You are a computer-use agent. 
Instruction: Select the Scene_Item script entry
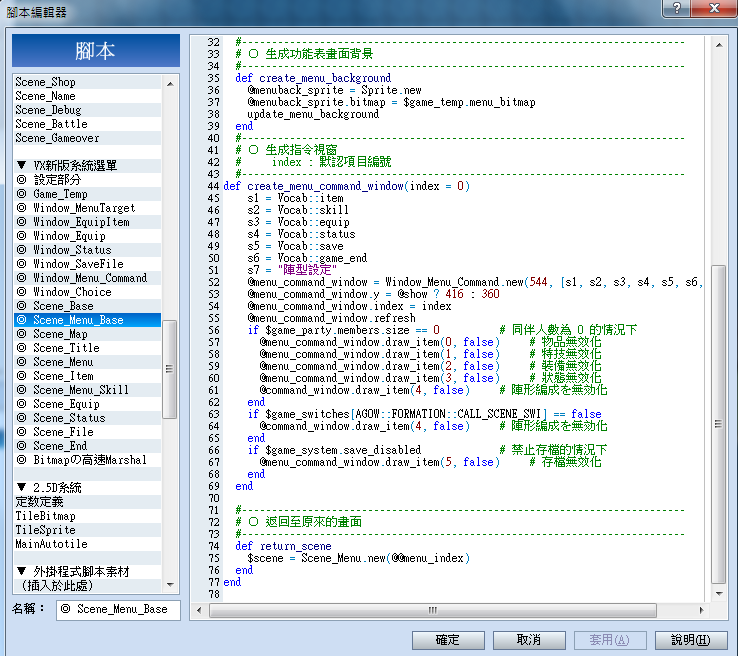tap(88, 376)
